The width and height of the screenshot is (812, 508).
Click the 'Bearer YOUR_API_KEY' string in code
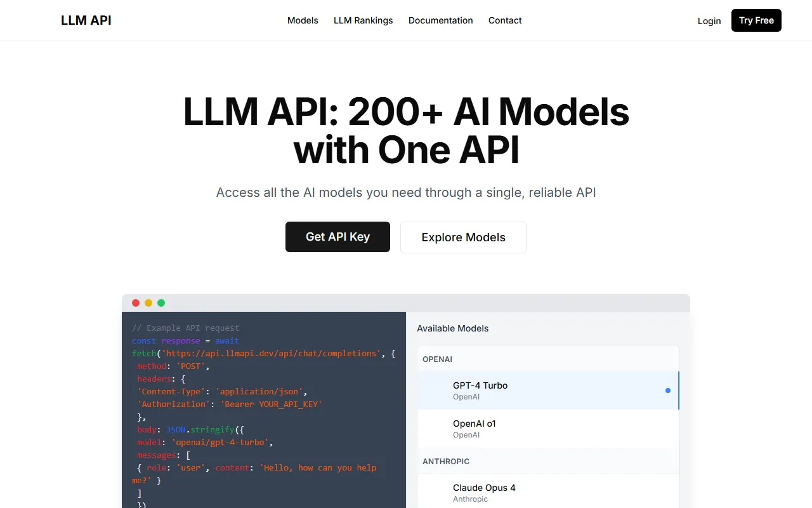click(271, 404)
